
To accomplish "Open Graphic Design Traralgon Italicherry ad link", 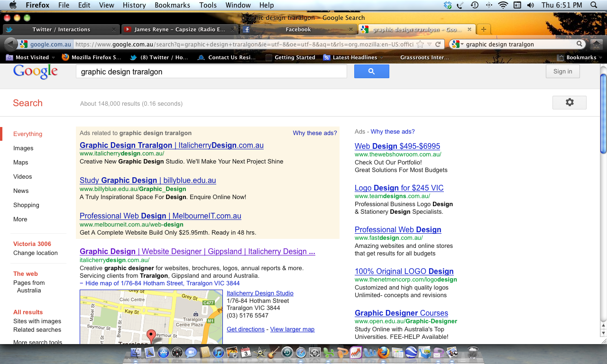I will (x=172, y=146).
